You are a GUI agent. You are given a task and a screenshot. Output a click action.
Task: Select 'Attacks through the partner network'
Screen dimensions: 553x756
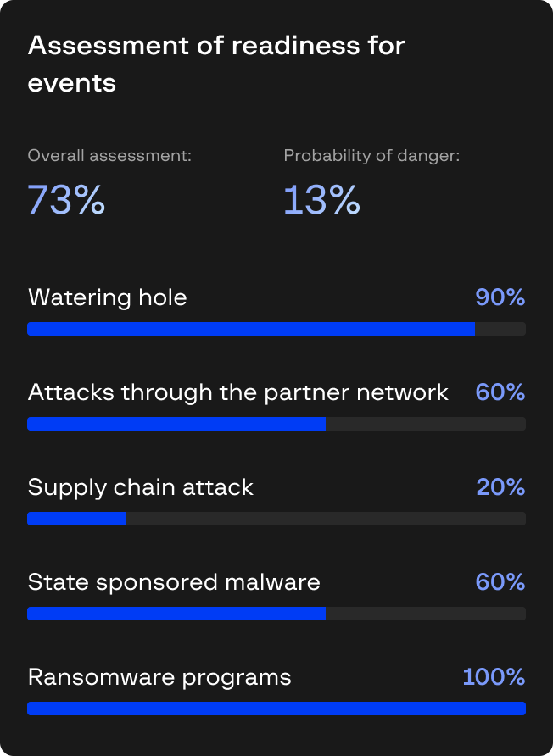[x=240, y=392]
